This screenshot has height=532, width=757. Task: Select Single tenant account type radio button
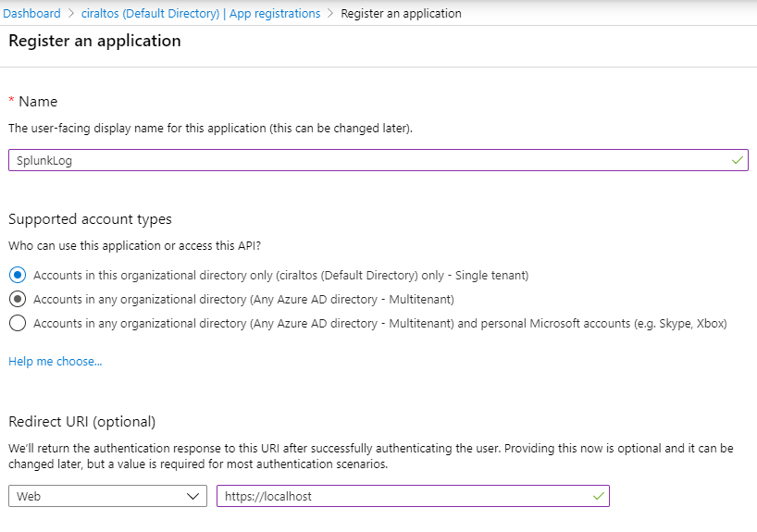coord(18,275)
